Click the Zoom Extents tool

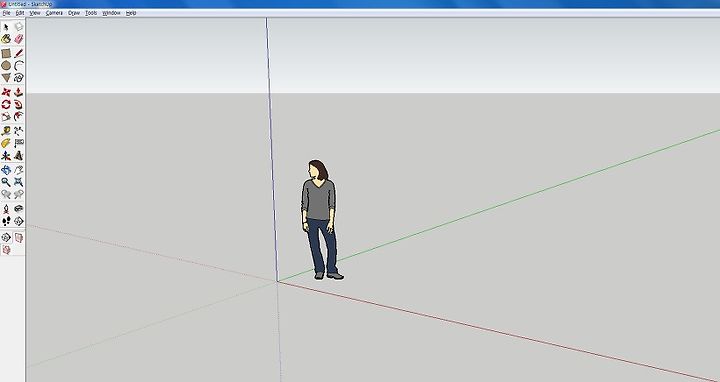19,182
